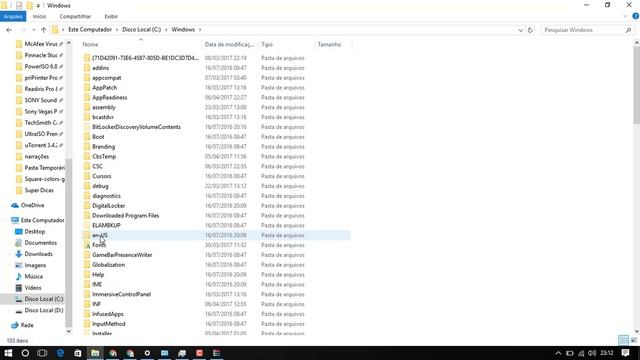Open the Action Center notifications icon

625,353
